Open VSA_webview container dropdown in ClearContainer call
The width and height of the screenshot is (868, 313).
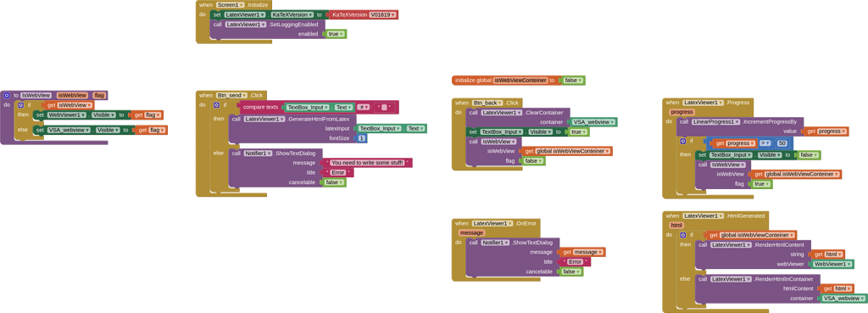594,122
